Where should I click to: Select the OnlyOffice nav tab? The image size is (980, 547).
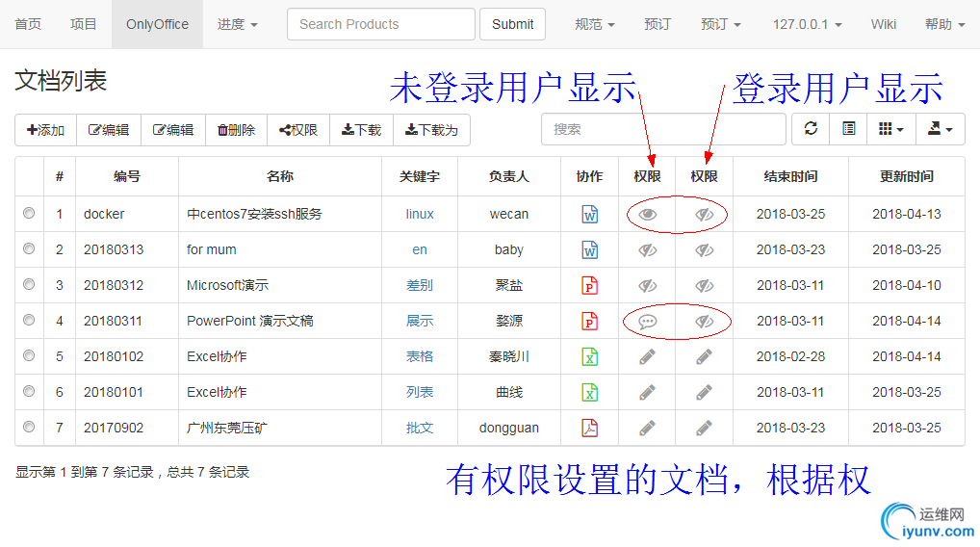(x=158, y=24)
